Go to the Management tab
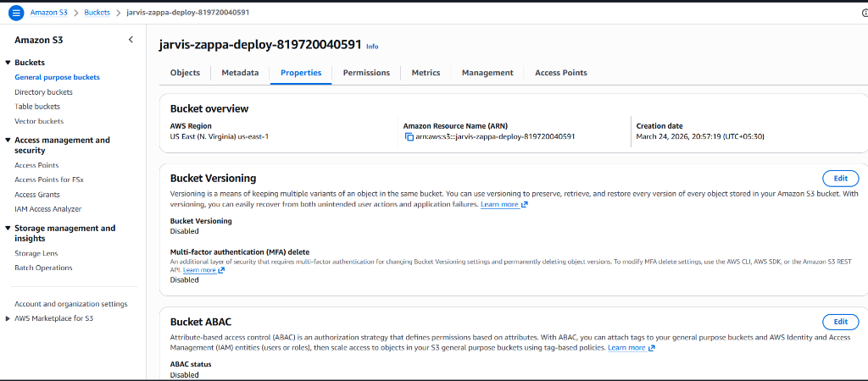Viewport: 868px width, 381px height. (487, 73)
